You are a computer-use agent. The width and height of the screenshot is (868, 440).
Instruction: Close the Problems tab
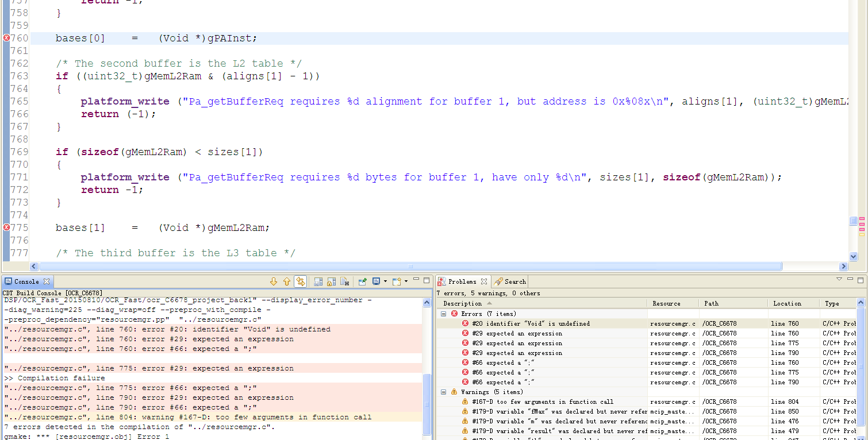click(484, 281)
